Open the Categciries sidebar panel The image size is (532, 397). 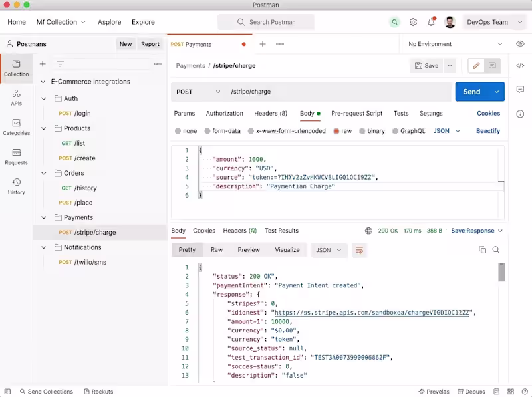click(x=16, y=127)
